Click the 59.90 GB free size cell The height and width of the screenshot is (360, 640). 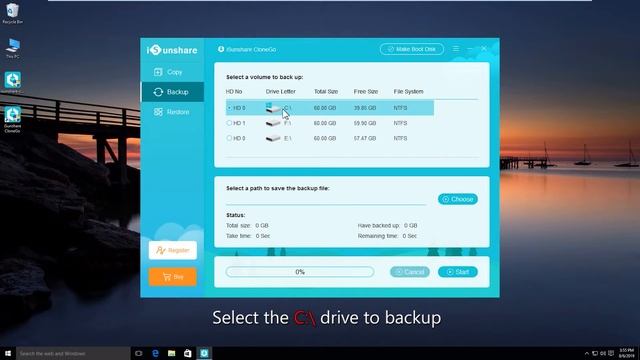365,123
